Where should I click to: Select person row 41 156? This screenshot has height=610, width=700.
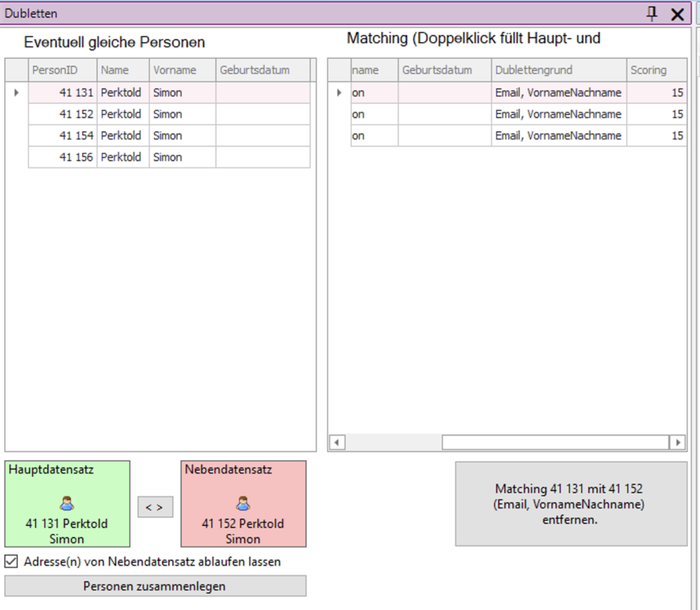[170, 157]
